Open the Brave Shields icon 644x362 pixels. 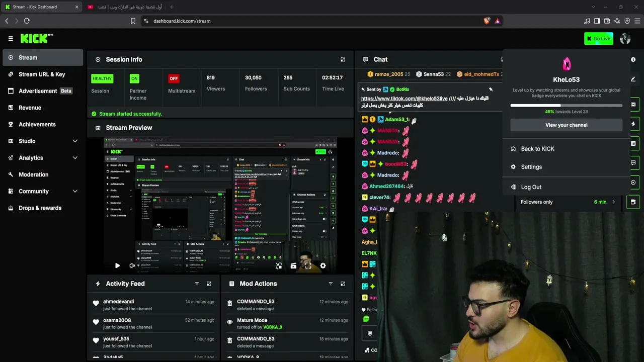click(487, 21)
